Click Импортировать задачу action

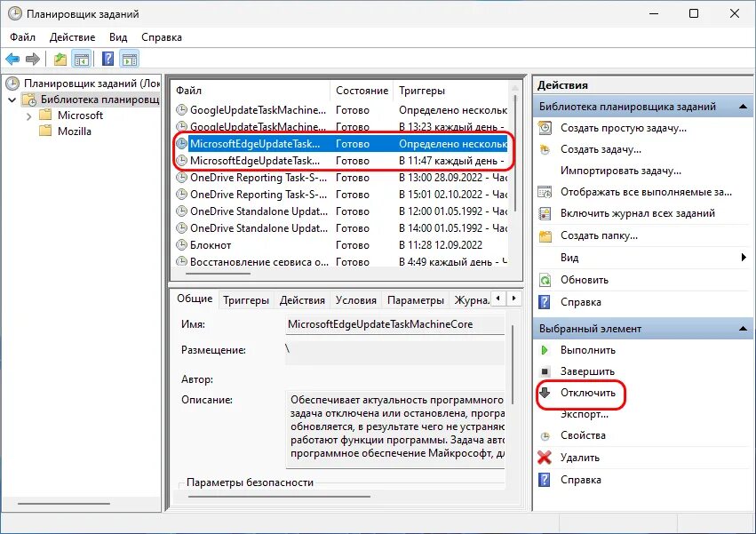click(x=620, y=171)
